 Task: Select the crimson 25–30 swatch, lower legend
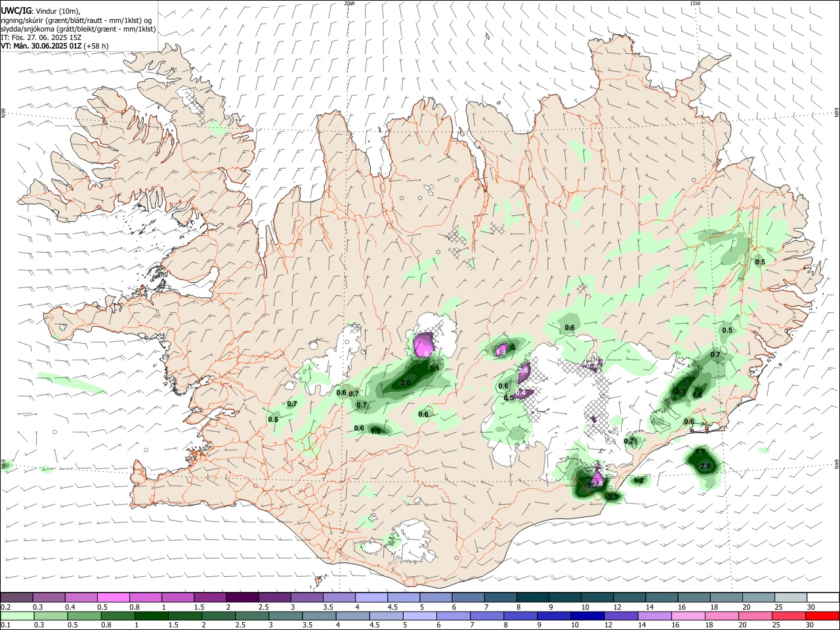coord(788,616)
